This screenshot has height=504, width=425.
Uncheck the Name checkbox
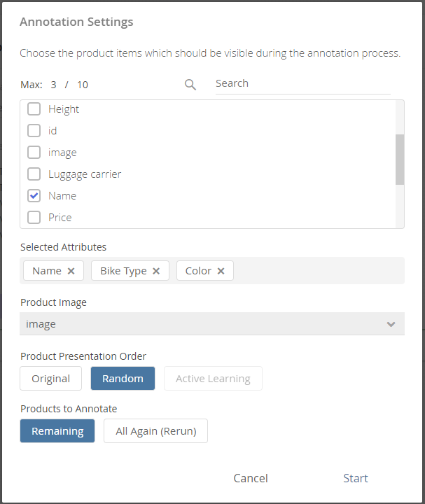(34, 196)
